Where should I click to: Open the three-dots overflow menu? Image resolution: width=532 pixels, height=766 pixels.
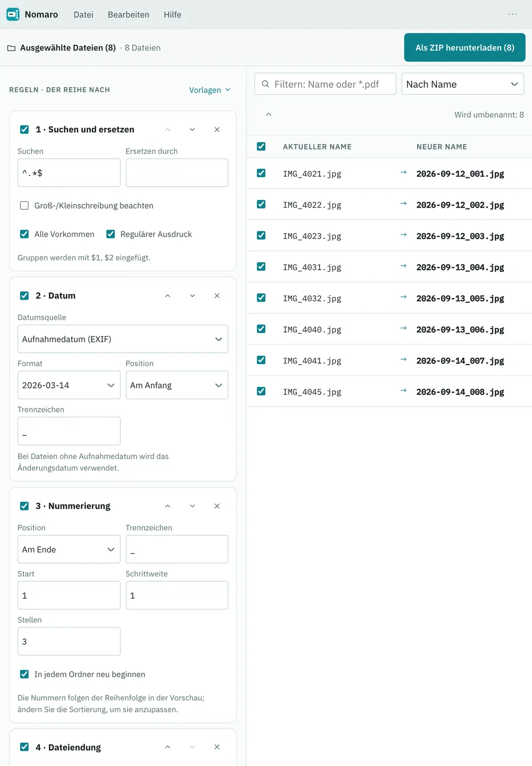pos(512,14)
